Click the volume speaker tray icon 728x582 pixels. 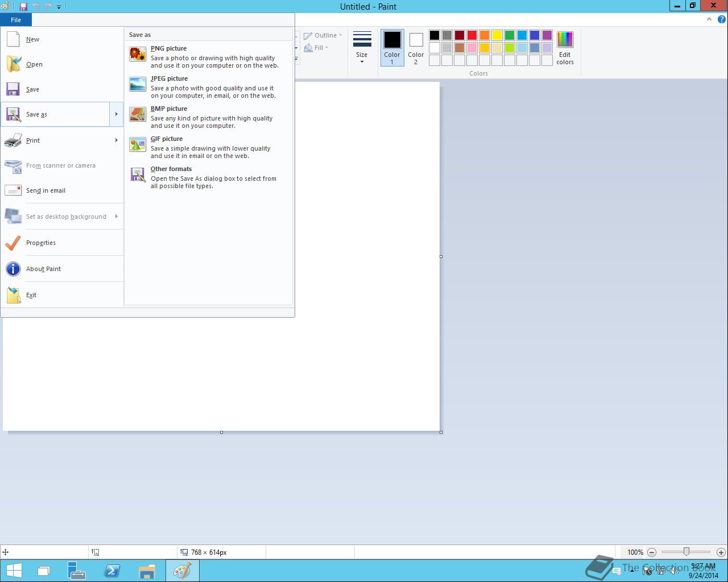[x=675, y=571]
